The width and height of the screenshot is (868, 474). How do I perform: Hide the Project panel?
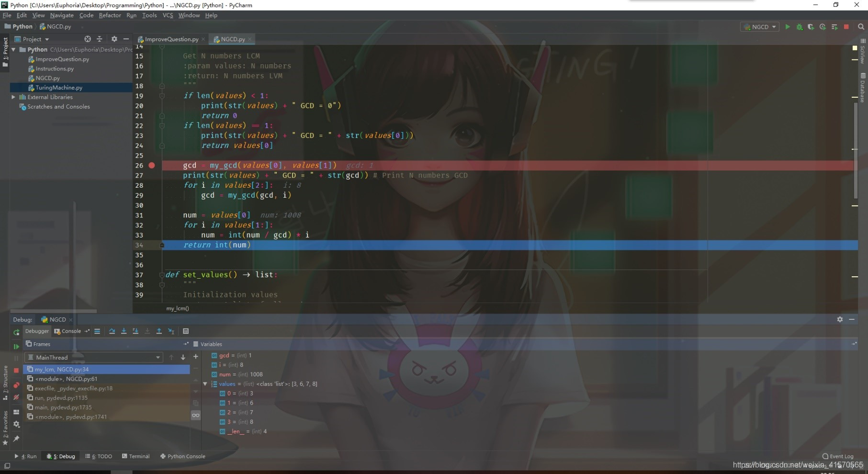click(126, 39)
